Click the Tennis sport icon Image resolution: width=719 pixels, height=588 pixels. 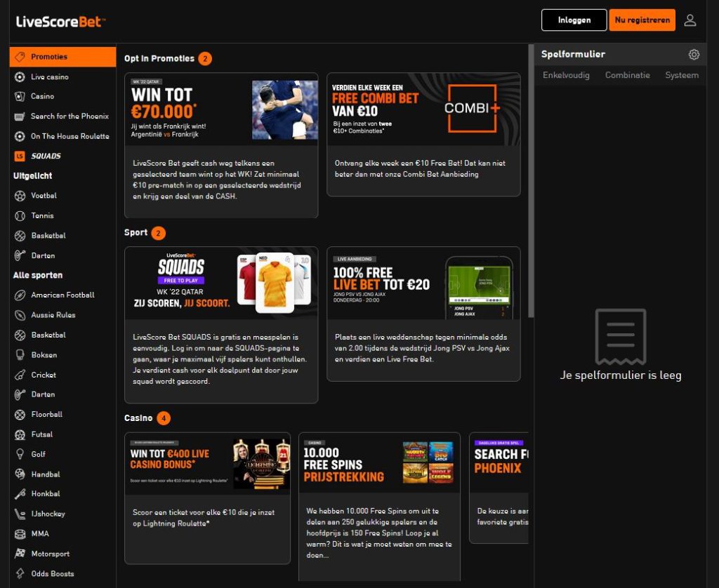[x=20, y=215]
